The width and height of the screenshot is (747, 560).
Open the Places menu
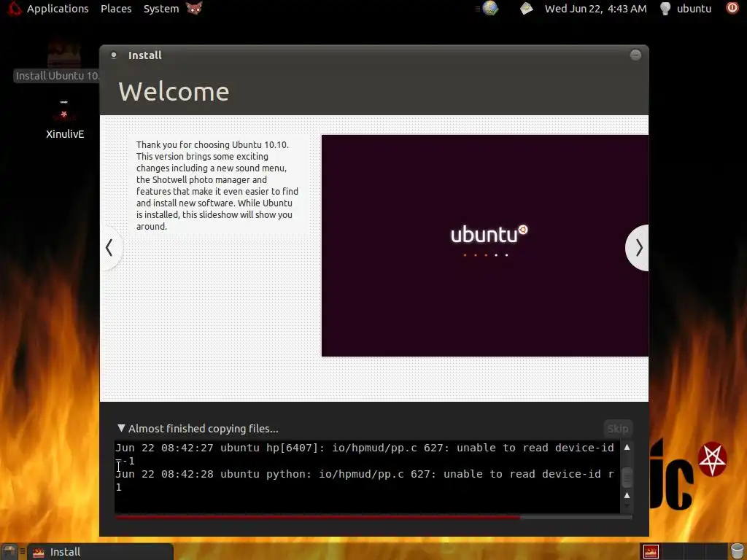point(116,9)
